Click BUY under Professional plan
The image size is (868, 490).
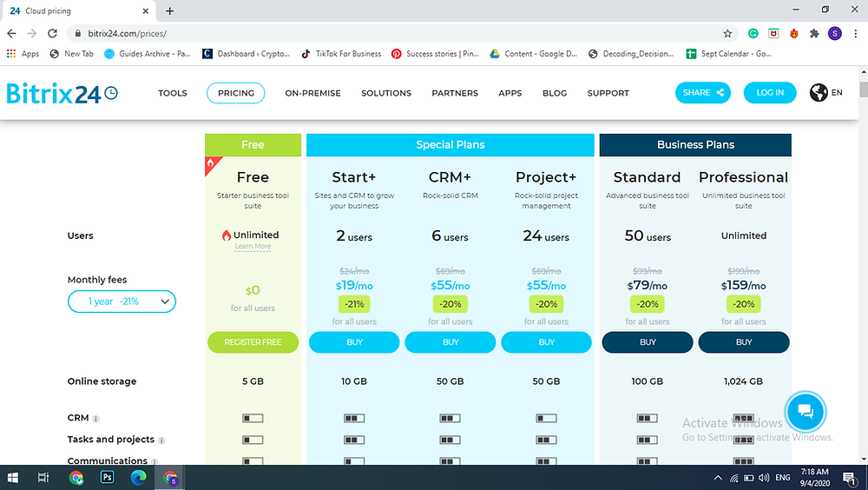744,342
